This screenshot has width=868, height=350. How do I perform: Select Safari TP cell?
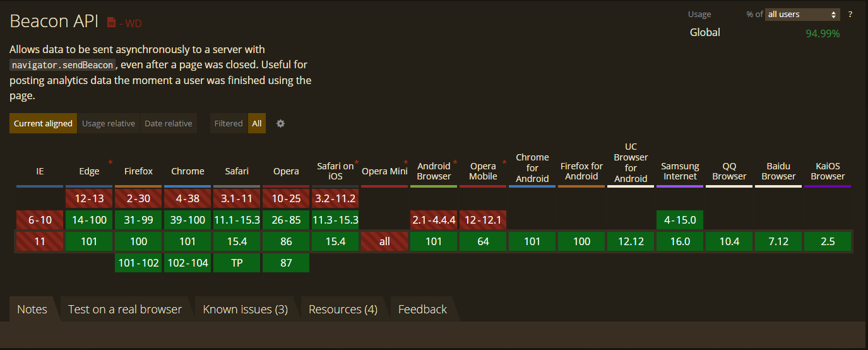pos(237,263)
